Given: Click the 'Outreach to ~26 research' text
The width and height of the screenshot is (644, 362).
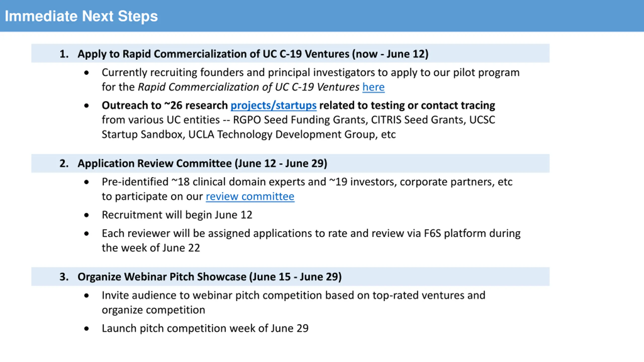Looking at the screenshot, I should pos(165,105).
